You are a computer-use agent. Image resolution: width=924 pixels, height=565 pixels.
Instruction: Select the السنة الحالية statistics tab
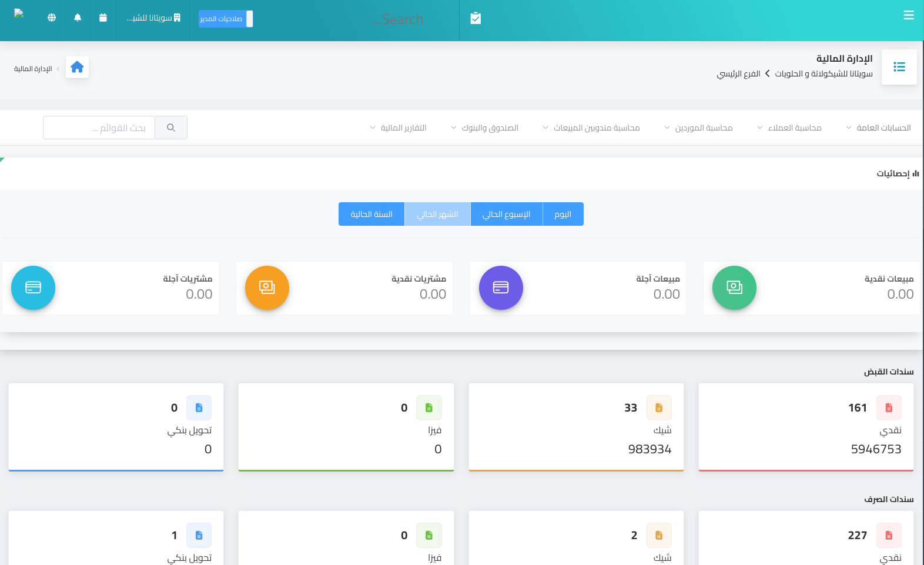click(371, 214)
